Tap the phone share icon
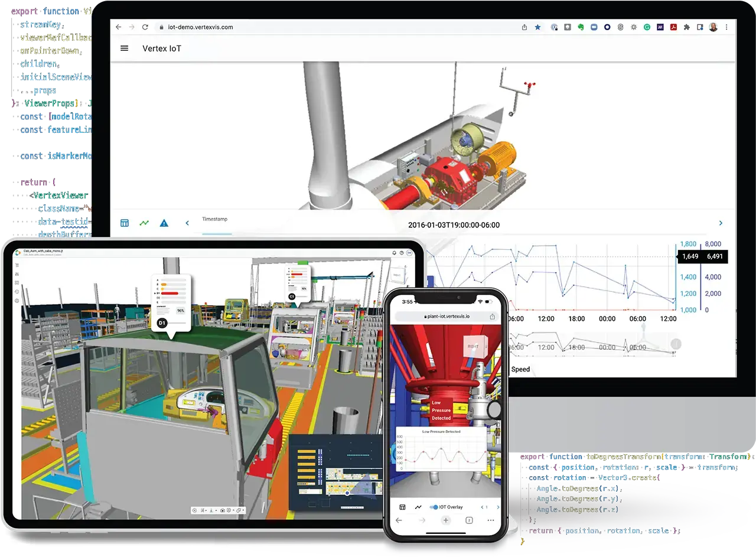 click(493, 317)
